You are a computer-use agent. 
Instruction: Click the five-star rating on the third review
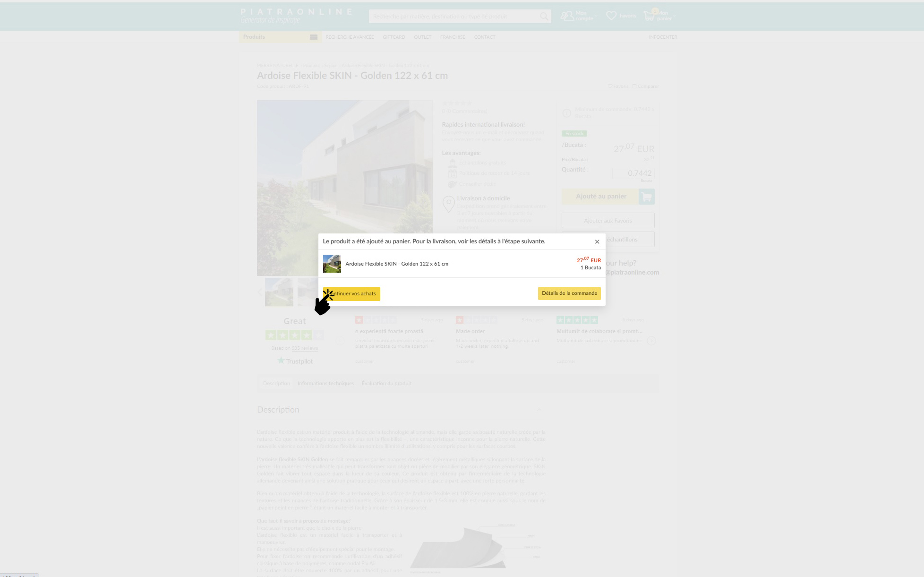point(577,320)
